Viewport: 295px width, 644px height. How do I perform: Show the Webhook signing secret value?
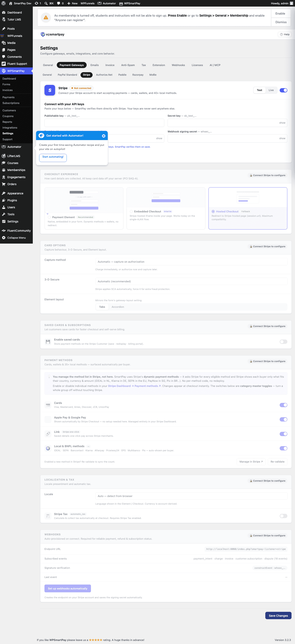pos(282,138)
